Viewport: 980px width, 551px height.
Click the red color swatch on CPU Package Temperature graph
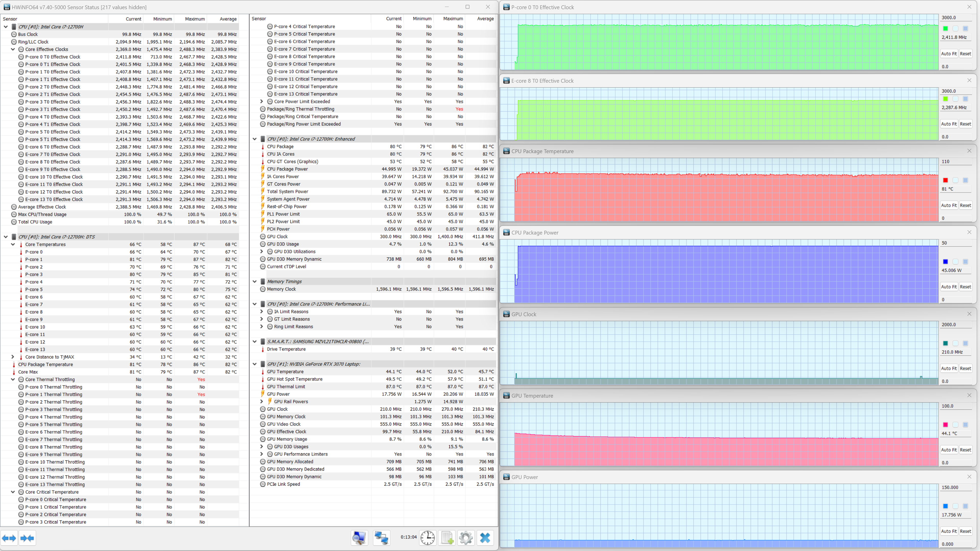coord(945,180)
